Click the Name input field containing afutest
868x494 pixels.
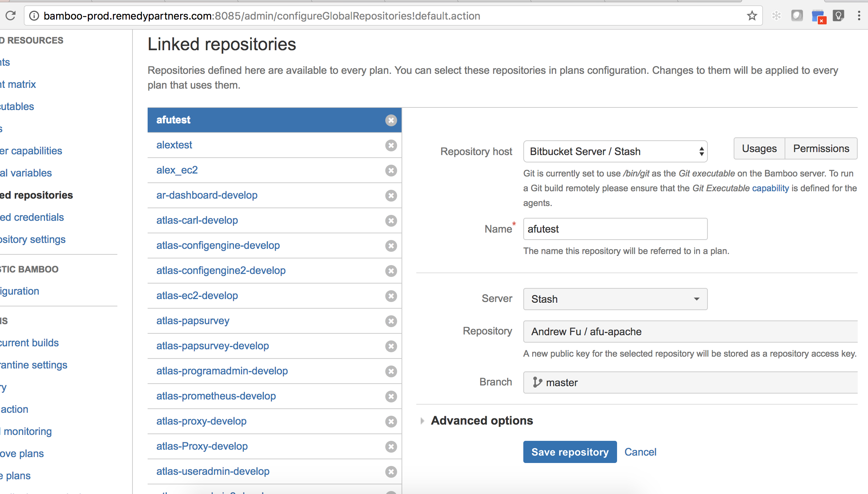(615, 229)
